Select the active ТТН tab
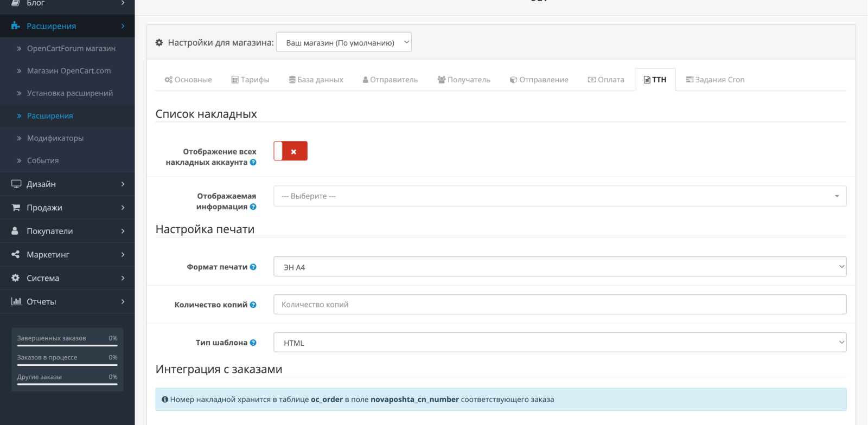The width and height of the screenshot is (868, 425). (x=655, y=80)
